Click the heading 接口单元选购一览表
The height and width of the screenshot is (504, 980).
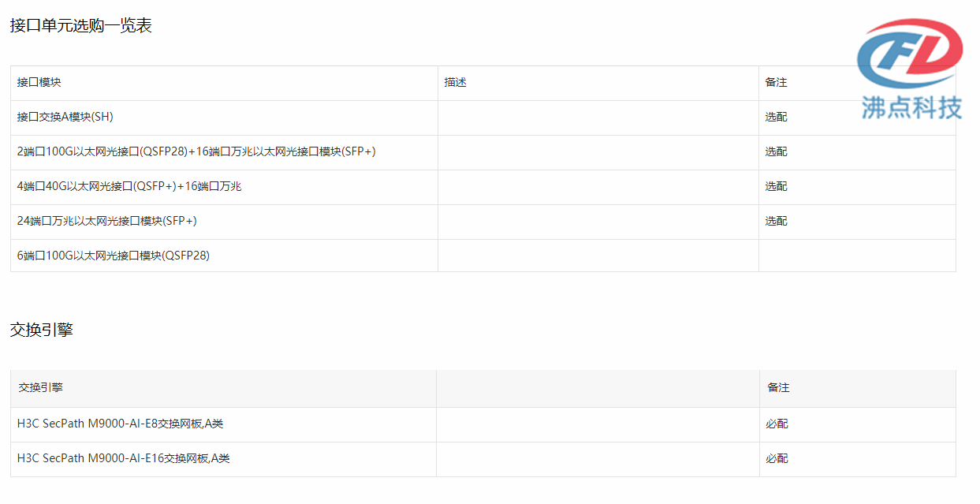(x=80, y=25)
